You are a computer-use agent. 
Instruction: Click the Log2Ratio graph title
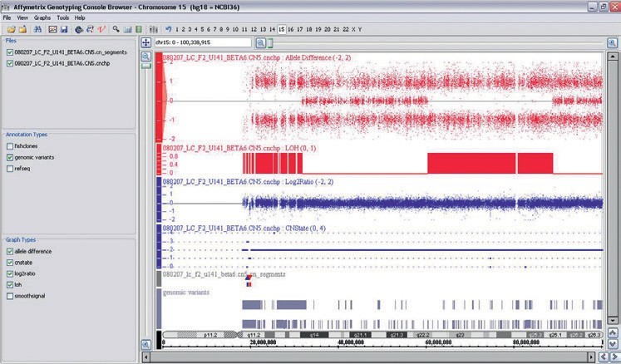click(x=249, y=182)
